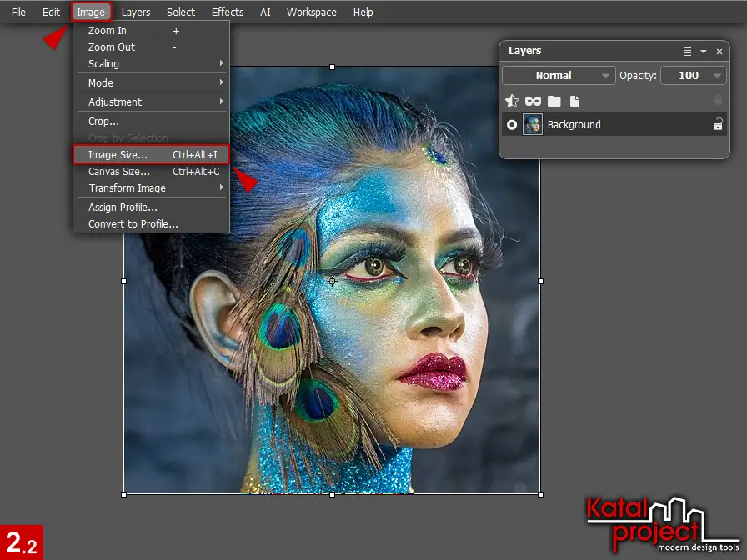Collapse the Layers panel with arrow
Viewport: 747px width, 560px height.
704,52
